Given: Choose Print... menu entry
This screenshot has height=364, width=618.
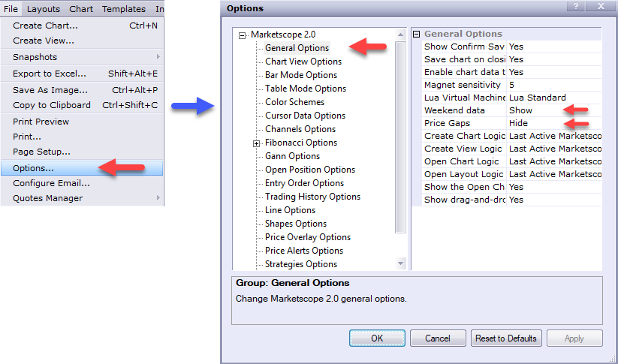Looking at the screenshot, I should click(x=82, y=137).
